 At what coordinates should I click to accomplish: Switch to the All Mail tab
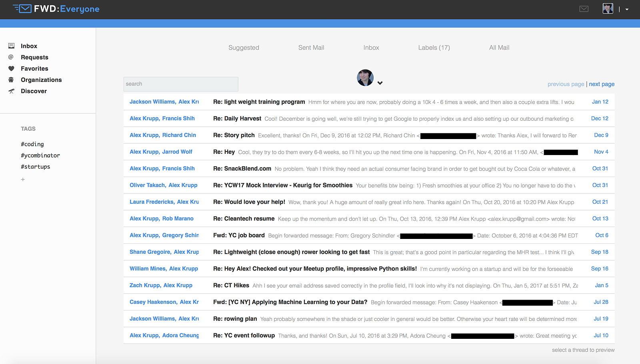(x=499, y=48)
